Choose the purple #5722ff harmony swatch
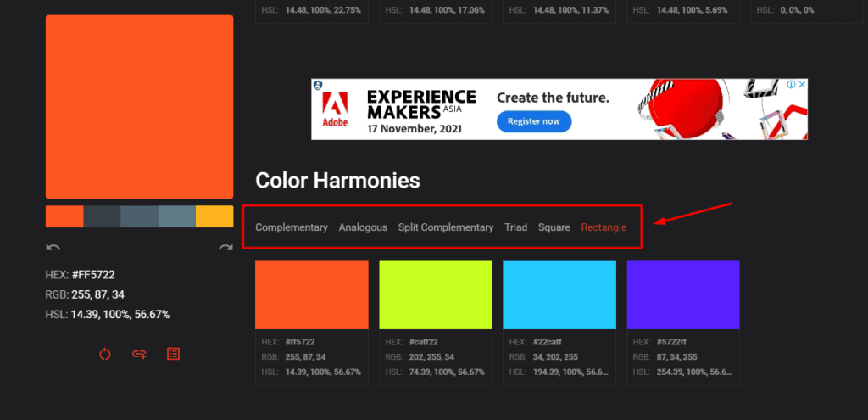The height and width of the screenshot is (420, 868). coord(683,294)
